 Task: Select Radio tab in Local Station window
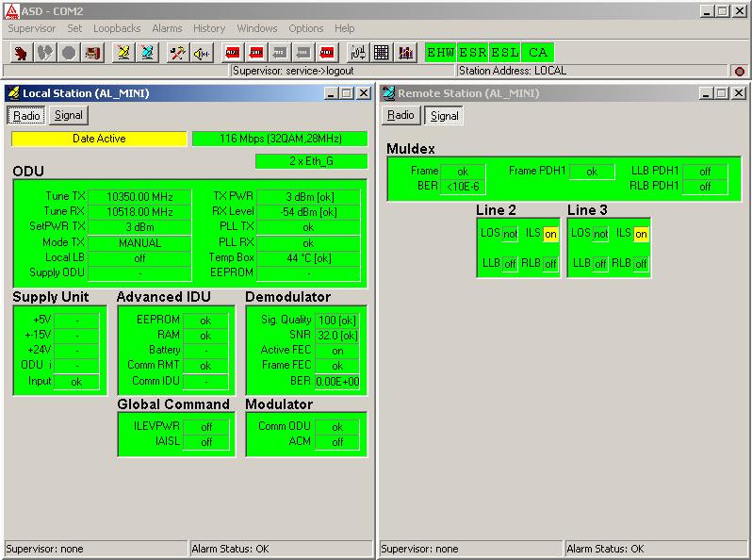26,115
